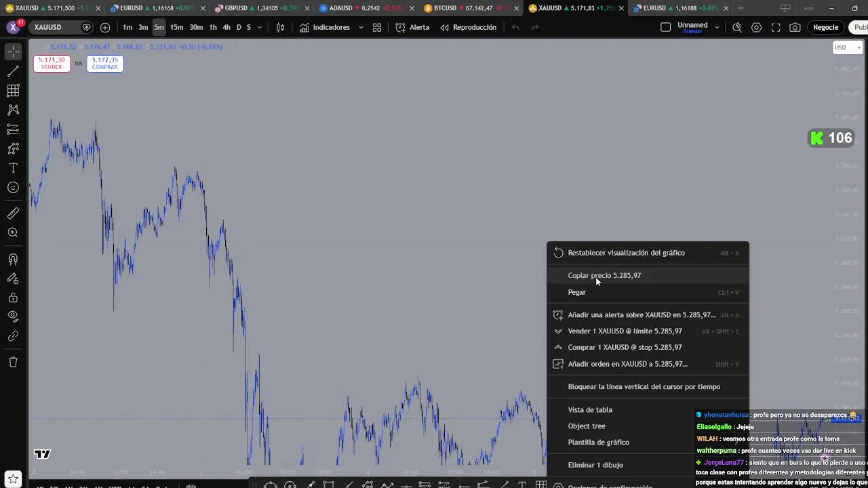Open the chart patterns tool
This screenshot has width=868, height=488.
coord(13,110)
